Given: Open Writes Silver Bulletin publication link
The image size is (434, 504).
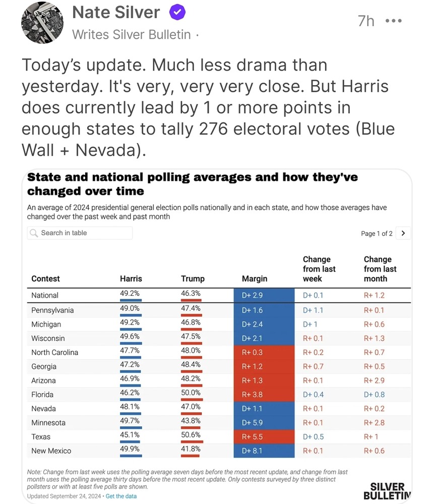Looking at the screenshot, I should (132, 35).
